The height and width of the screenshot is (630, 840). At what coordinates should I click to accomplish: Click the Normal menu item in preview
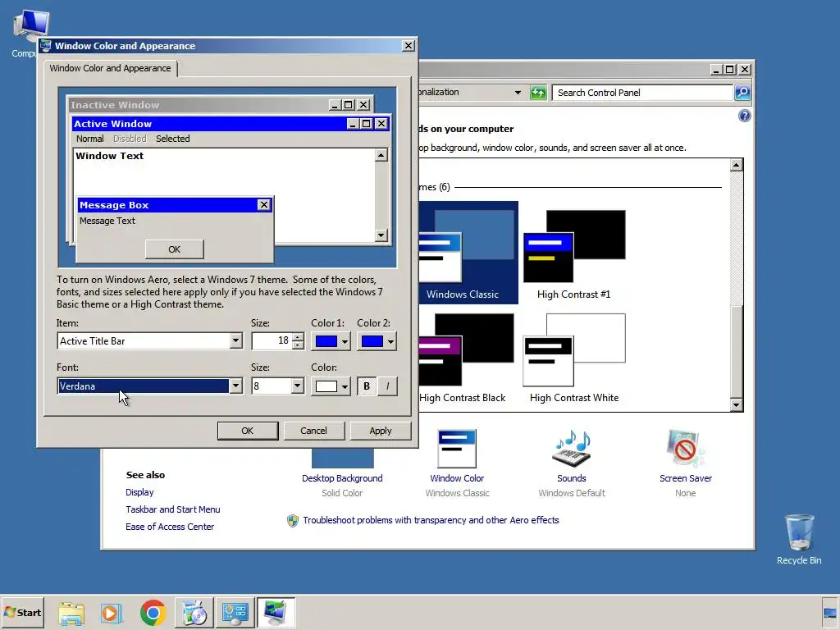click(x=90, y=139)
